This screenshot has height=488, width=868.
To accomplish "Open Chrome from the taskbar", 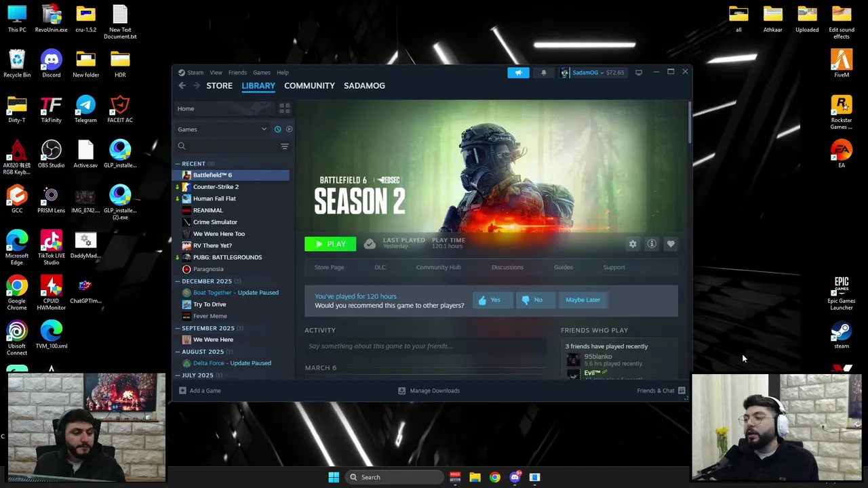I will (x=495, y=477).
